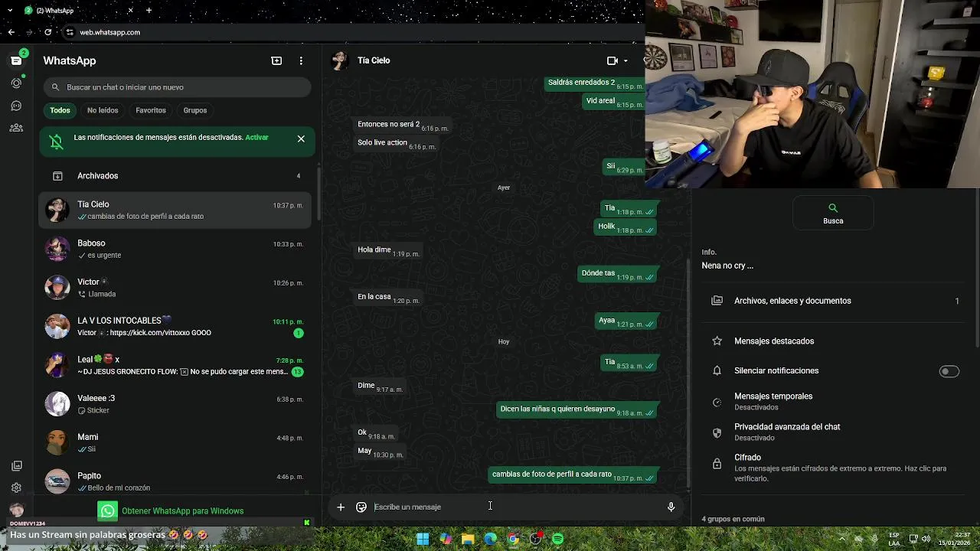The image size is (980, 551).
Task: Open the Chats icon in the sidebar
Action: [16, 60]
